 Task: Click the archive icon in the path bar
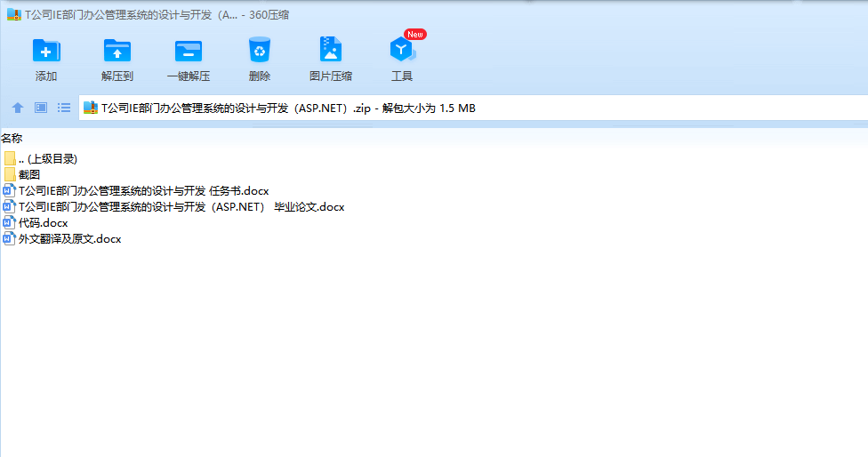coord(91,108)
